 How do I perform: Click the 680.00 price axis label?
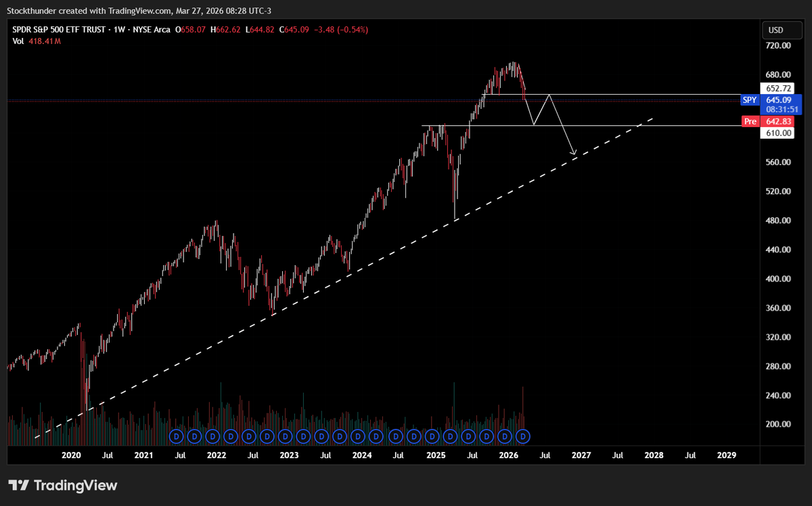coord(778,74)
